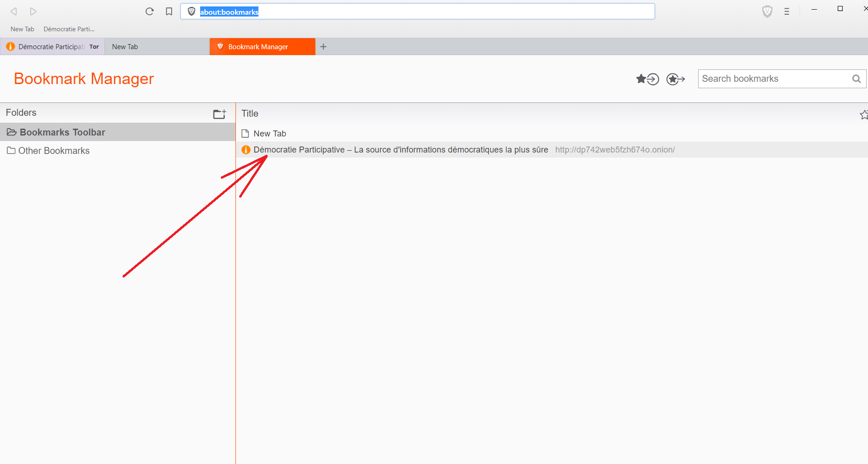This screenshot has width=868, height=464.
Task: Click the export bookmarks star icon
Action: 676,79
